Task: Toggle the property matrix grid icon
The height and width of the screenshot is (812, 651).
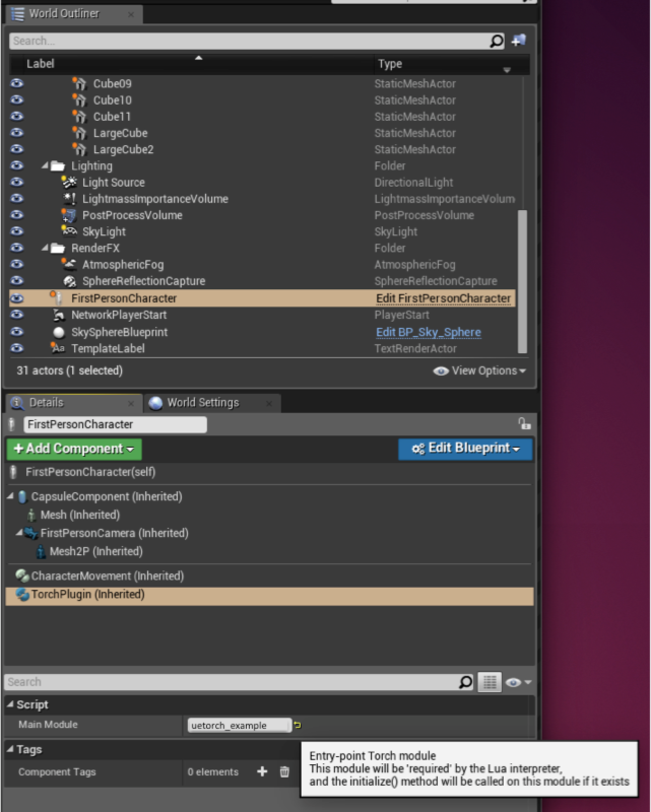Action: coord(490,682)
